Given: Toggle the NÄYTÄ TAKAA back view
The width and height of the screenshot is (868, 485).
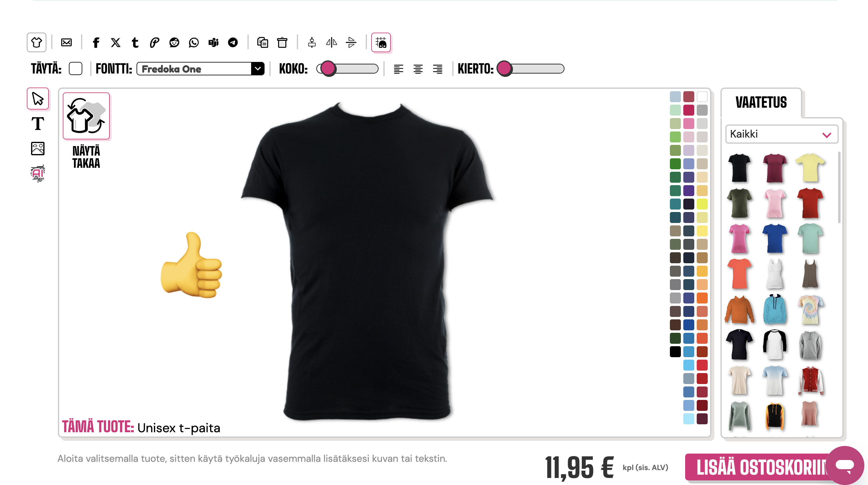Looking at the screenshot, I should coord(86,116).
